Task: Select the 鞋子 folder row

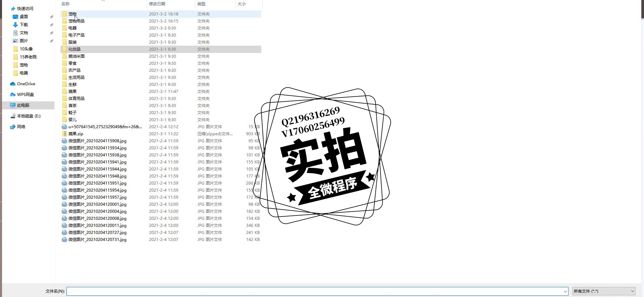Action: tap(161, 113)
